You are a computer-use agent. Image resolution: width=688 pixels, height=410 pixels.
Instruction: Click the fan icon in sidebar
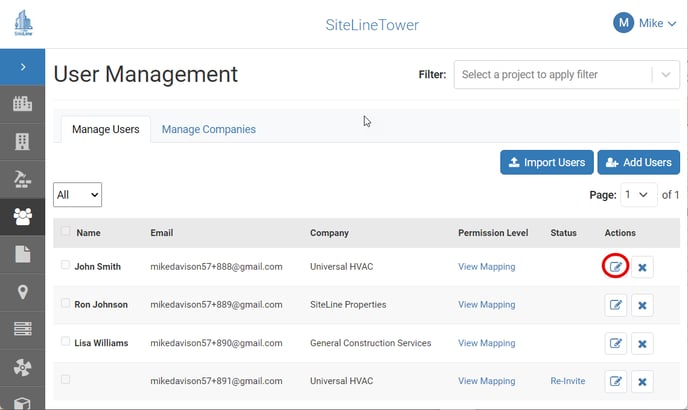(x=22, y=367)
